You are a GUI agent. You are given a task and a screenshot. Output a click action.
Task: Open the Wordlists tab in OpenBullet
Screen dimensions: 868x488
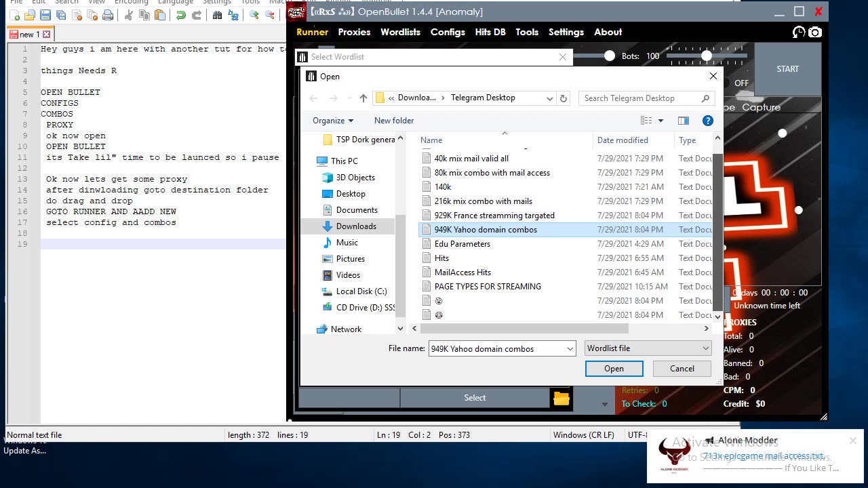pos(401,32)
